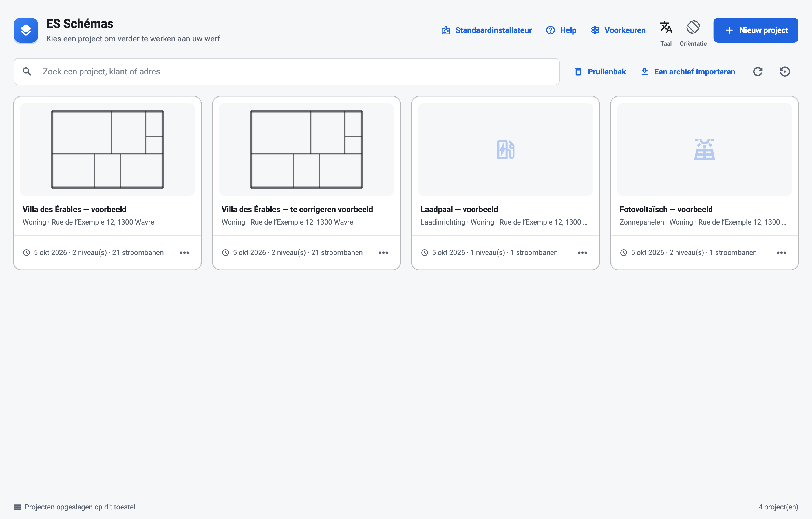Click the restore history icon

785,72
